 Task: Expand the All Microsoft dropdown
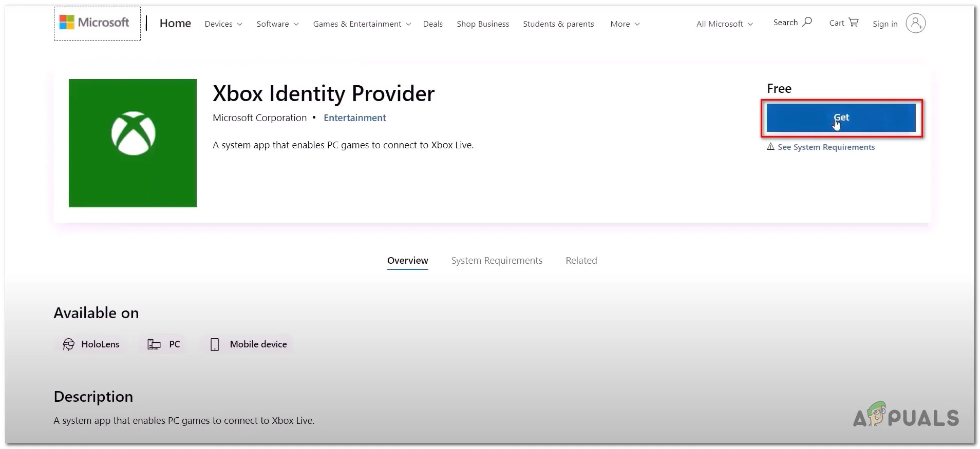[x=725, y=24]
